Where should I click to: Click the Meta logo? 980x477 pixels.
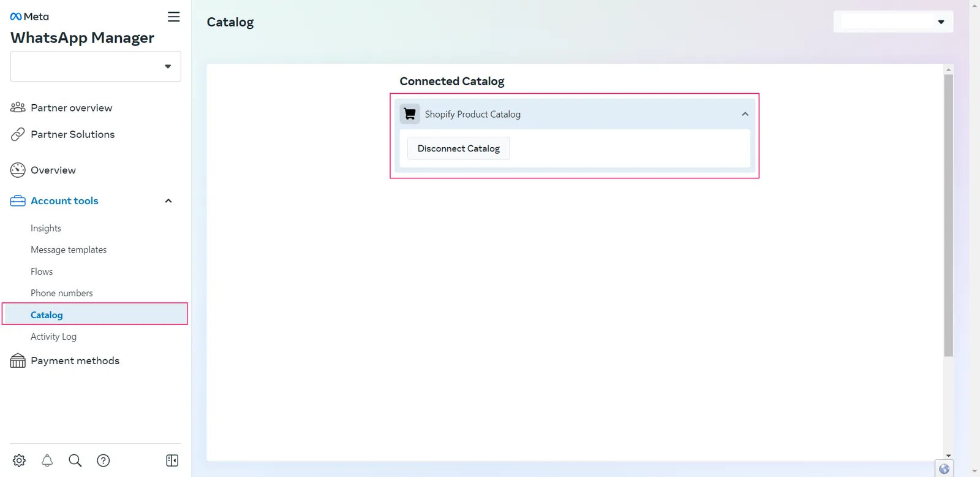(29, 17)
